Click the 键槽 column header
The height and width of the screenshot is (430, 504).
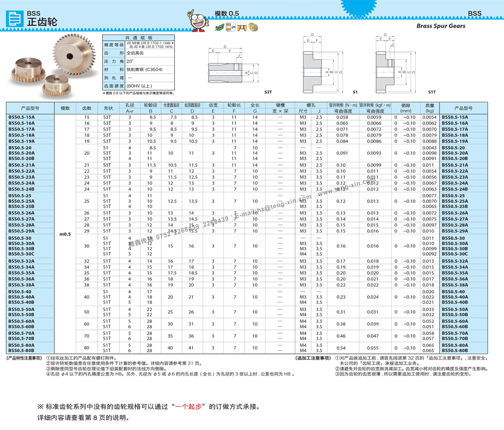pos(280,105)
